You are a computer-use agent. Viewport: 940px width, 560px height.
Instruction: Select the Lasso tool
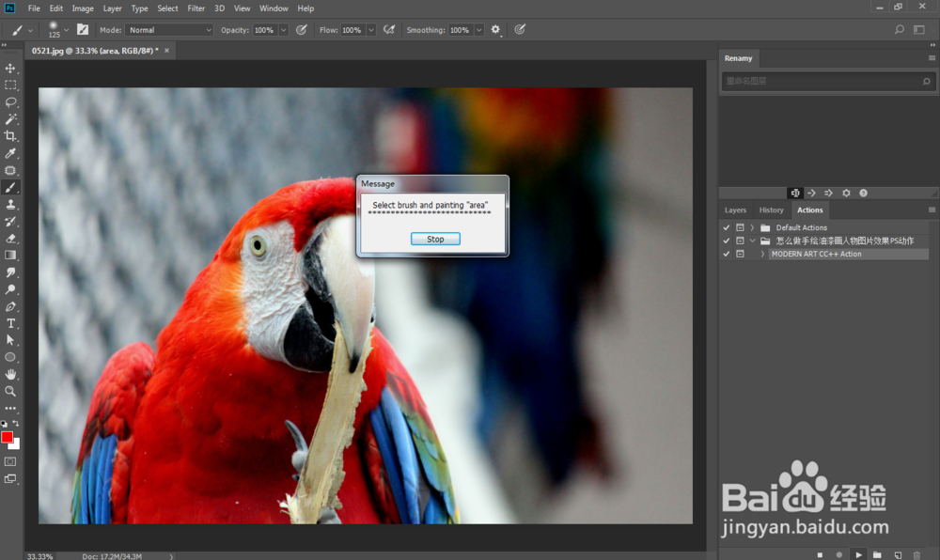10,102
